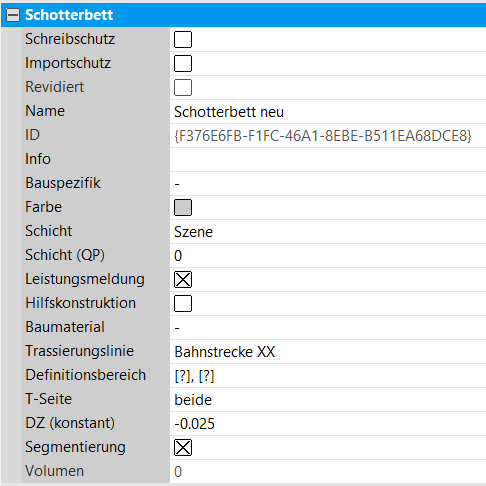Select the ID GUID value
486x486 pixels.
(323, 136)
